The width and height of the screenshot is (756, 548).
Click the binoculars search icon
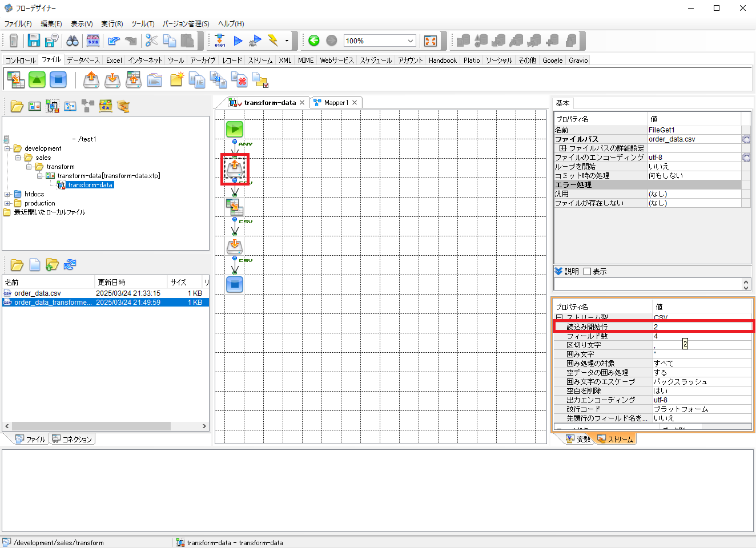click(x=73, y=41)
